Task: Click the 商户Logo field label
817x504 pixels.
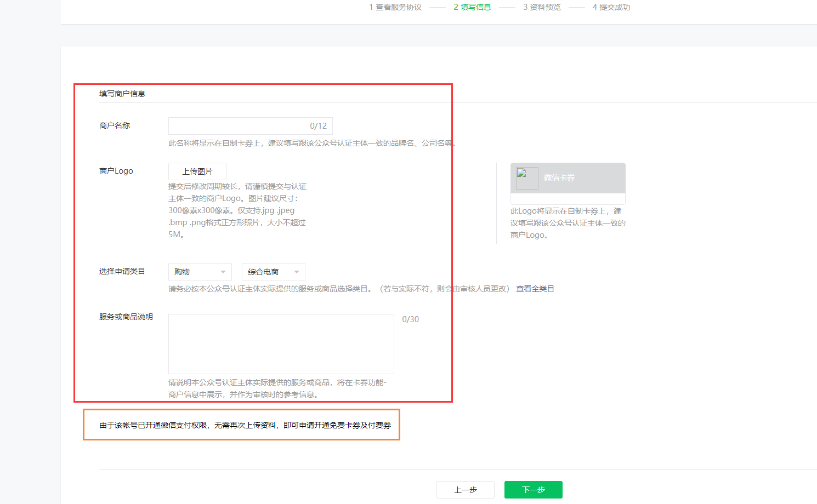Action: click(x=116, y=171)
